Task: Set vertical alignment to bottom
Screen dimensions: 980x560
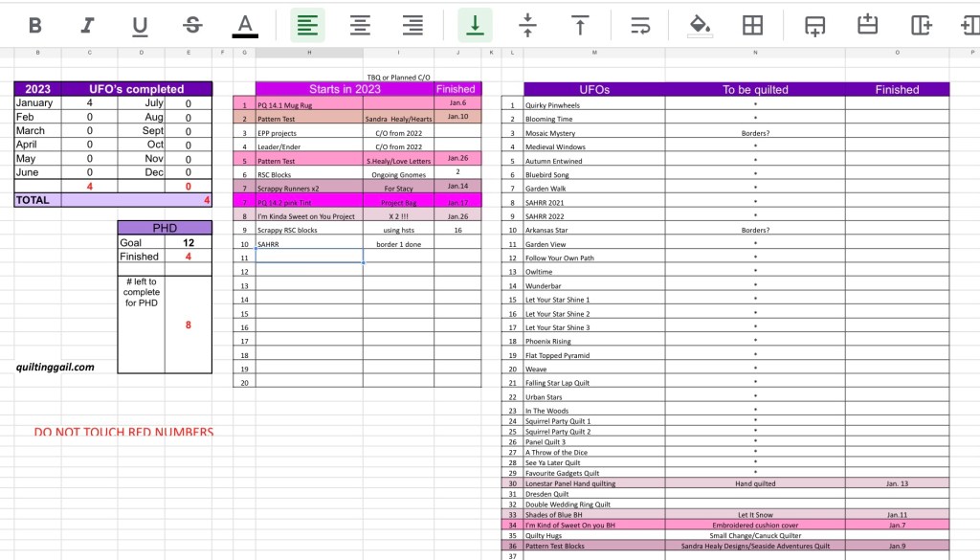Action: 475,25
